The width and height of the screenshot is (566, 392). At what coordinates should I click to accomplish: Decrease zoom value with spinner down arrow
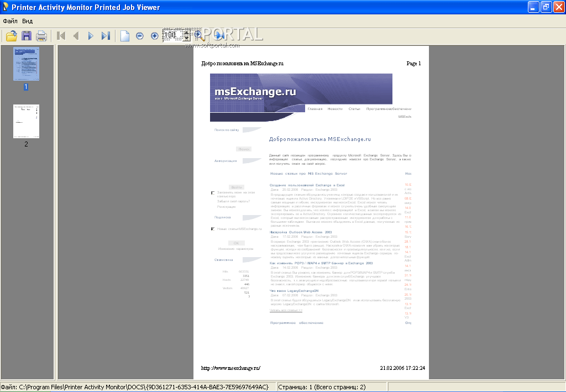click(x=187, y=38)
